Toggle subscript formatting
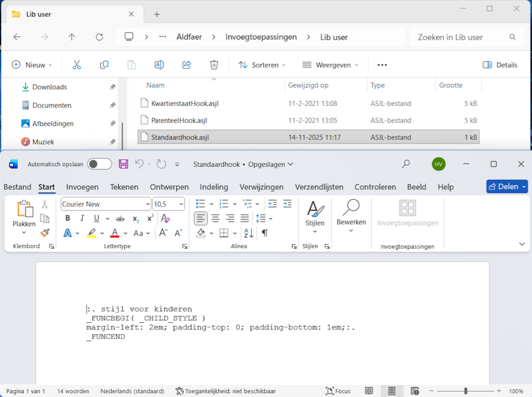532x397 pixels. tap(136, 218)
